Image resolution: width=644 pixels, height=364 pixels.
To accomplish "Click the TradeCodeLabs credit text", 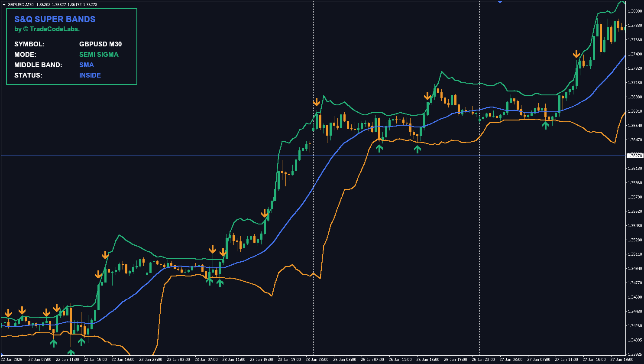I will tap(47, 29).
